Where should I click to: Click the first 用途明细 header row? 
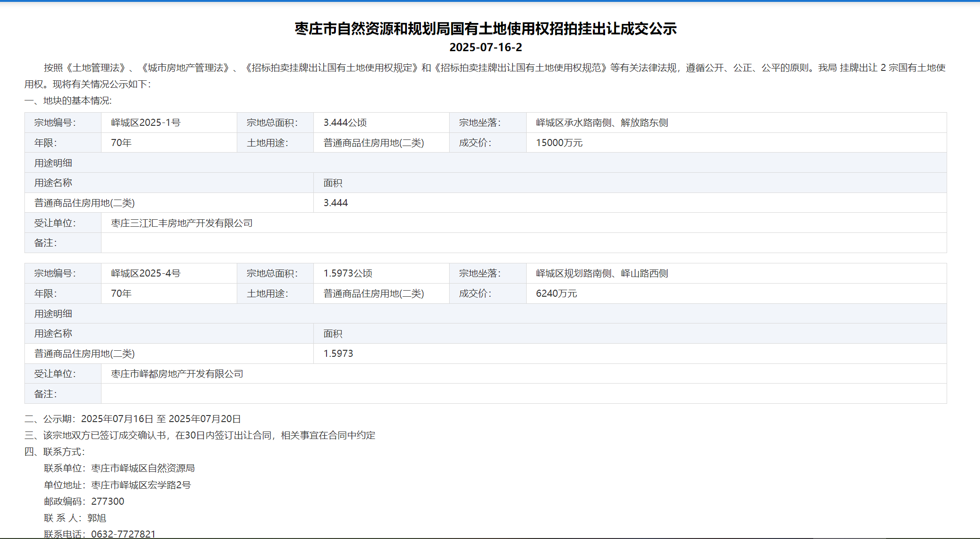pos(485,163)
